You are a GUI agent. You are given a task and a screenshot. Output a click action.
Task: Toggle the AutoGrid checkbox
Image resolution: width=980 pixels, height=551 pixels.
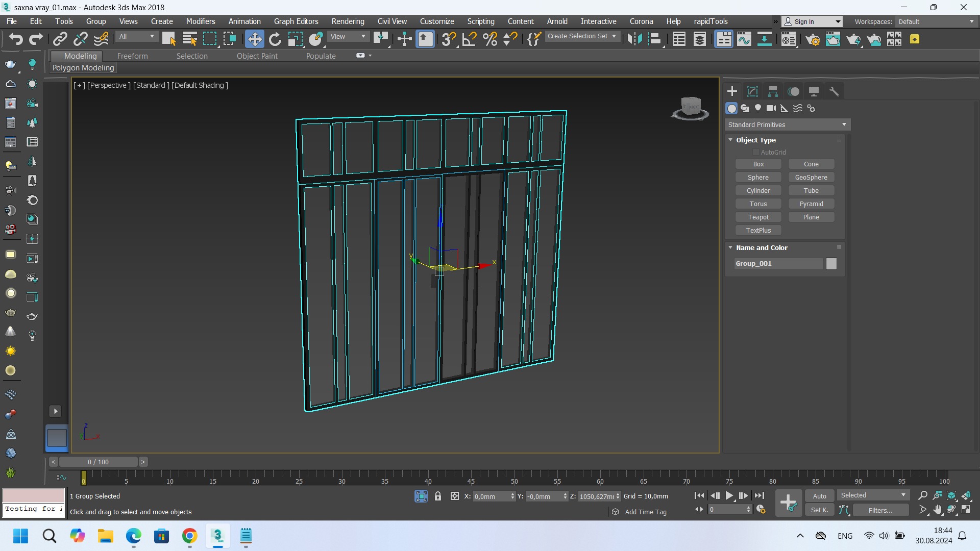pos(756,153)
